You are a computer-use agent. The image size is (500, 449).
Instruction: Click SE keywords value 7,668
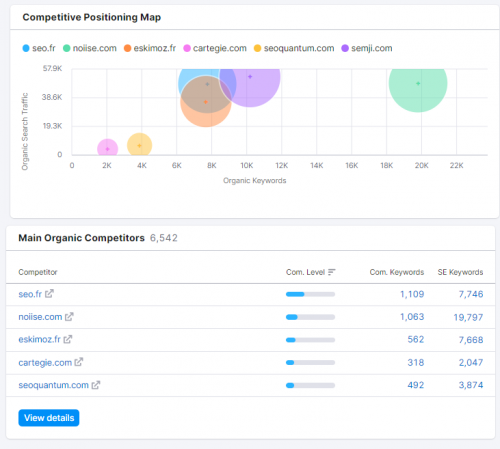coord(471,340)
